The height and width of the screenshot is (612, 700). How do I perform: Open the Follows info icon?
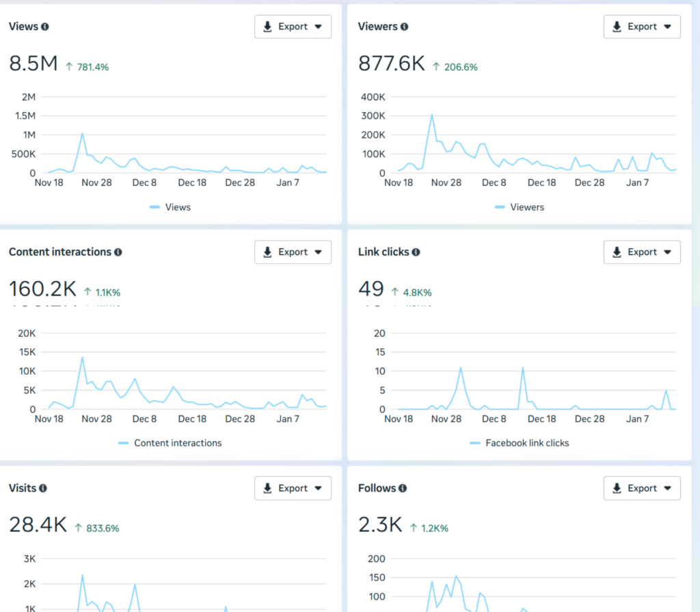pos(403,488)
